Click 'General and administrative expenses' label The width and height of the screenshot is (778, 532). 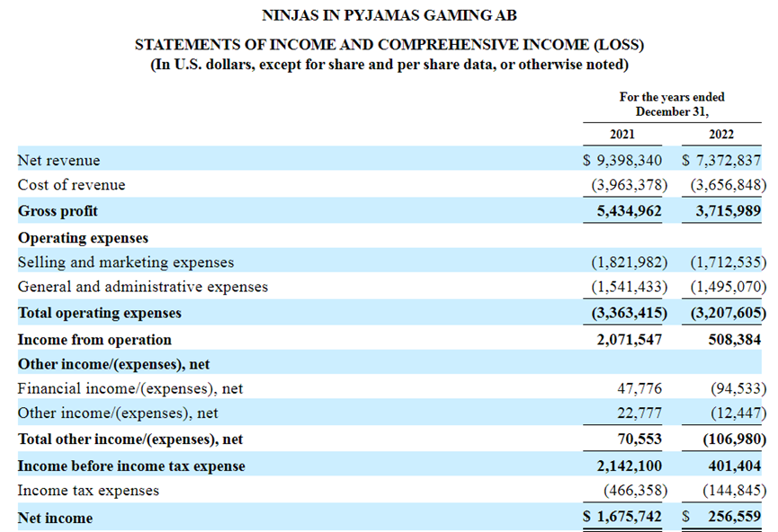(143, 287)
